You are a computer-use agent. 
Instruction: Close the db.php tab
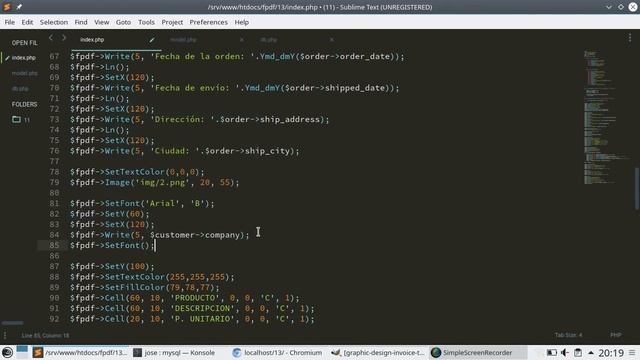(x=331, y=40)
